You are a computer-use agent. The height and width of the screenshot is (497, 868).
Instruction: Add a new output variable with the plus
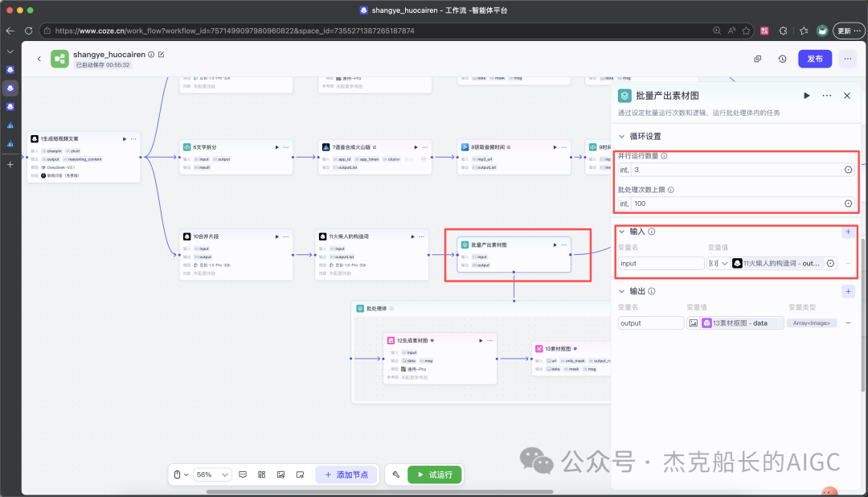[848, 291]
